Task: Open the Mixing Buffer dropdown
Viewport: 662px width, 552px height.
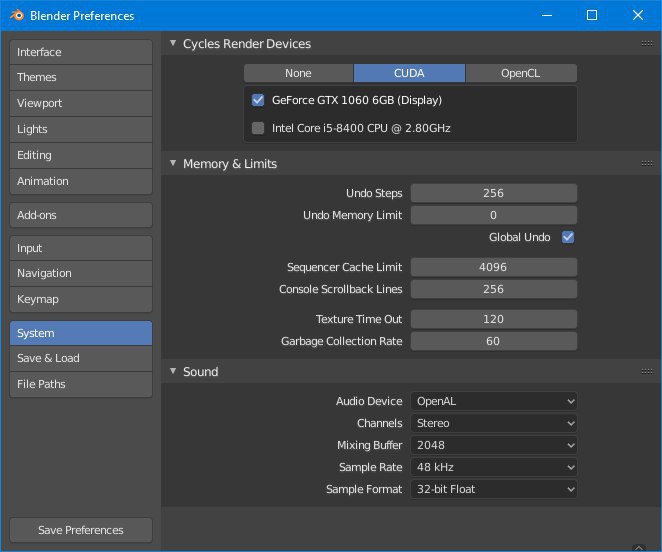Action: pos(494,445)
